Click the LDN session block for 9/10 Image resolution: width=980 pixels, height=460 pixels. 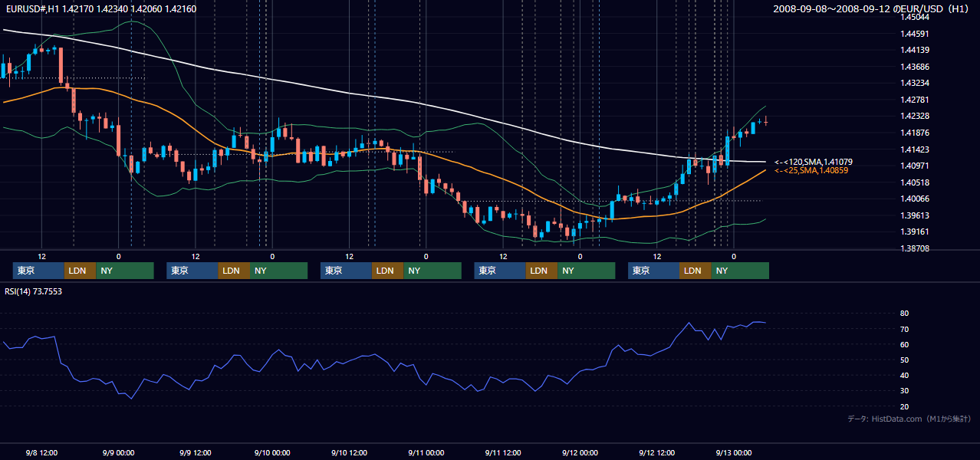[x=388, y=271]
